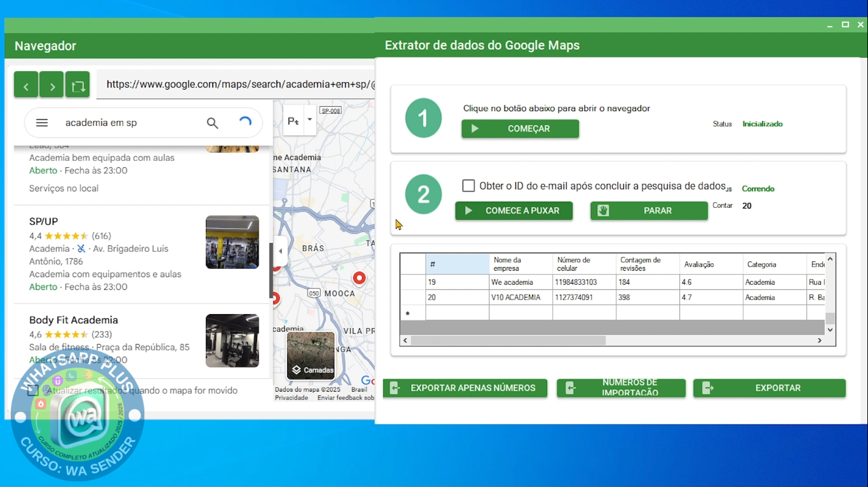
Task: Select phone number cell 1127374091
Action: coord(585,297)
